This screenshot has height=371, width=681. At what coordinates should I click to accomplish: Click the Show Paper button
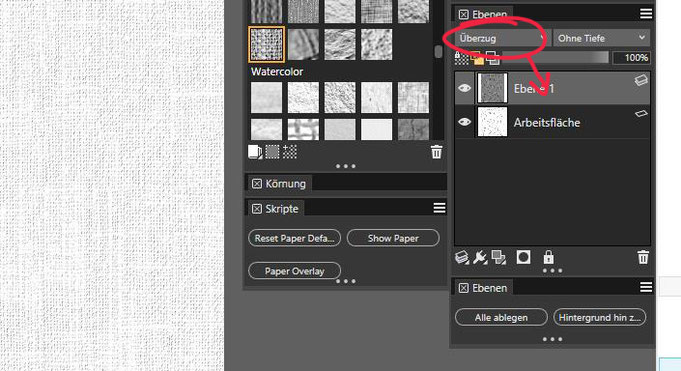tap(393, 238)
